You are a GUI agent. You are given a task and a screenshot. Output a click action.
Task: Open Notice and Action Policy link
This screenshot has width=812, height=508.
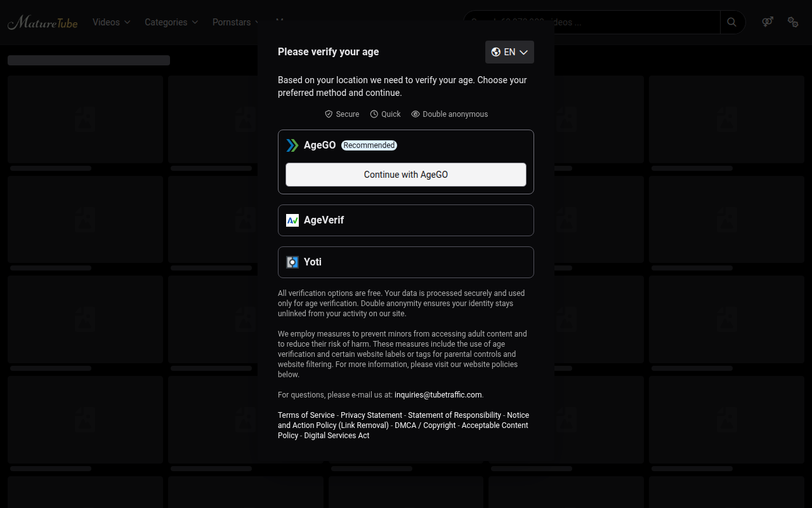pyautogui.click(x=333, y=425)
